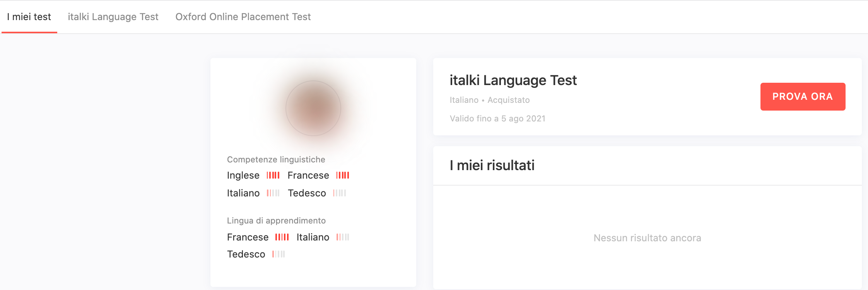This screenshot has width=868, height=290.
Task: Click Inglese level bars icon
Action: point(273,175)
